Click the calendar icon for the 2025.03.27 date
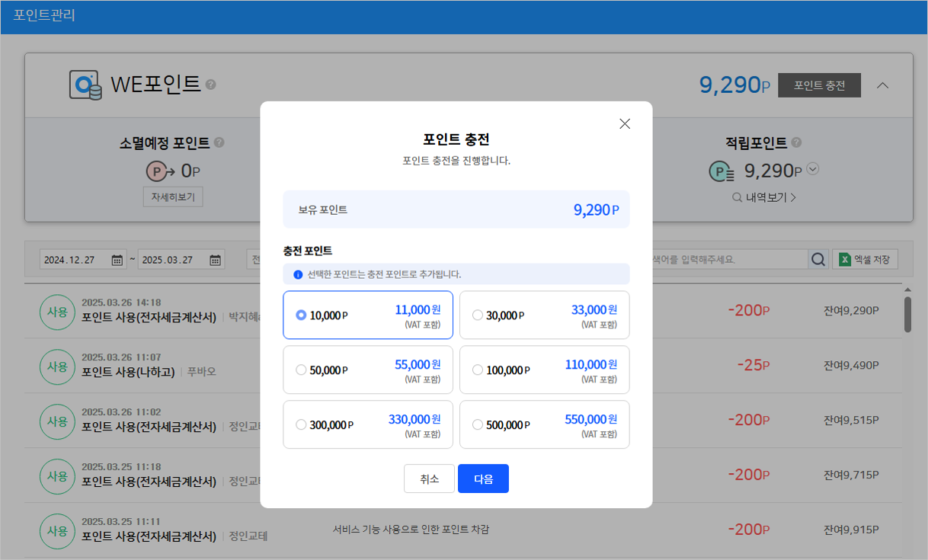This screenshot has height=560, width=928. coord(214,259)
